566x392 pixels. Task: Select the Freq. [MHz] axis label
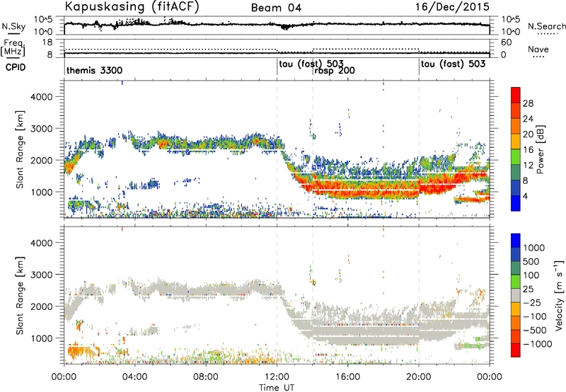13,47
